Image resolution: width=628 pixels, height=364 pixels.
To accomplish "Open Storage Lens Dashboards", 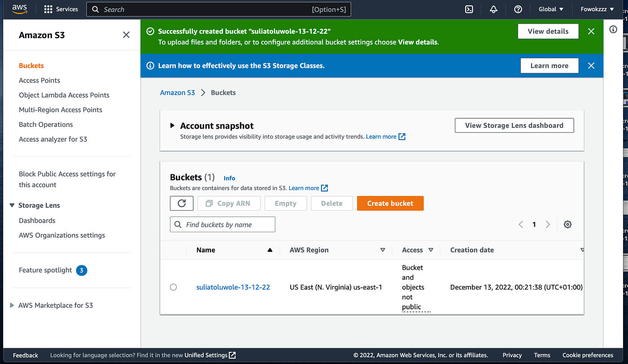I will [x=37, y=221].
